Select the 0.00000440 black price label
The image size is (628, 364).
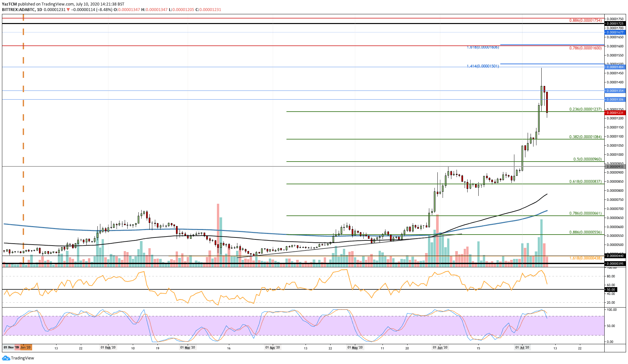615,256
